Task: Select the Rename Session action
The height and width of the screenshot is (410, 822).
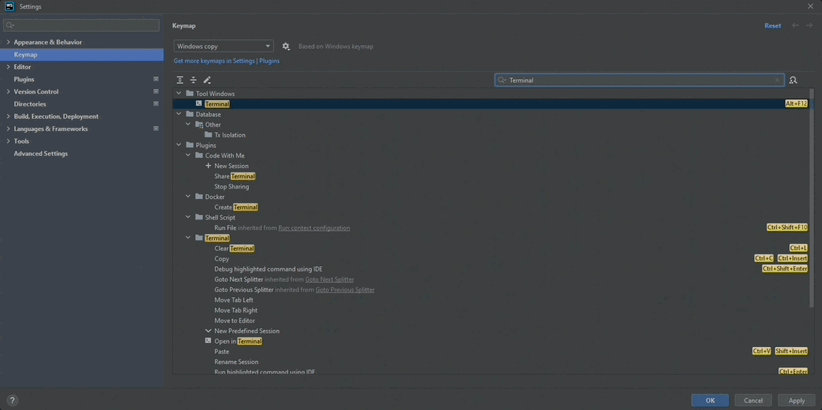Action: tap(236, 362)
